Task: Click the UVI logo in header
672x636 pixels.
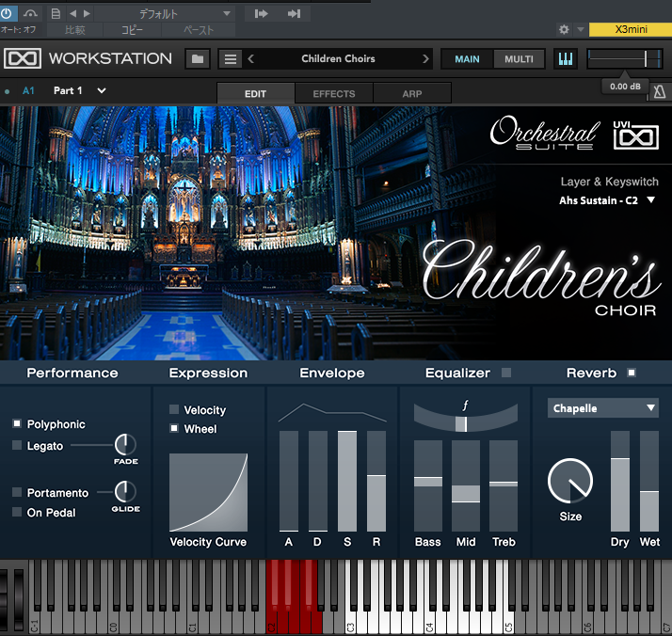Action: pyautogui.click(x=23, y=58)
